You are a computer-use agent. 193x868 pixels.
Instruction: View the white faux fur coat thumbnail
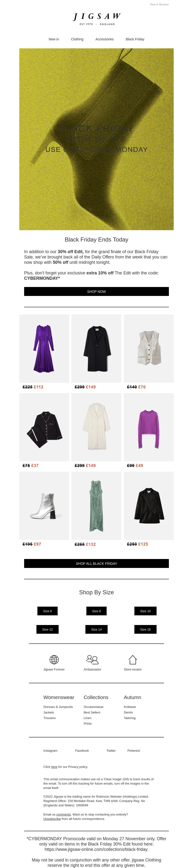[x=96, y=427]
